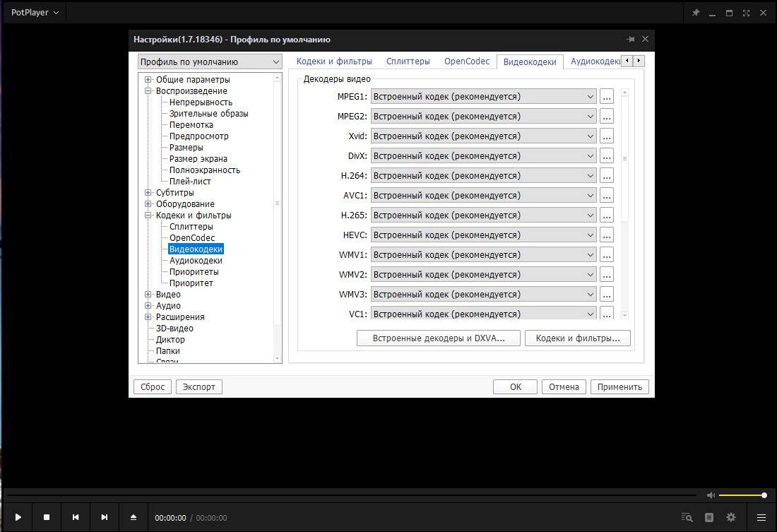Expand the Видео tree node
777x532 pixels.
[x=148, y=294]
